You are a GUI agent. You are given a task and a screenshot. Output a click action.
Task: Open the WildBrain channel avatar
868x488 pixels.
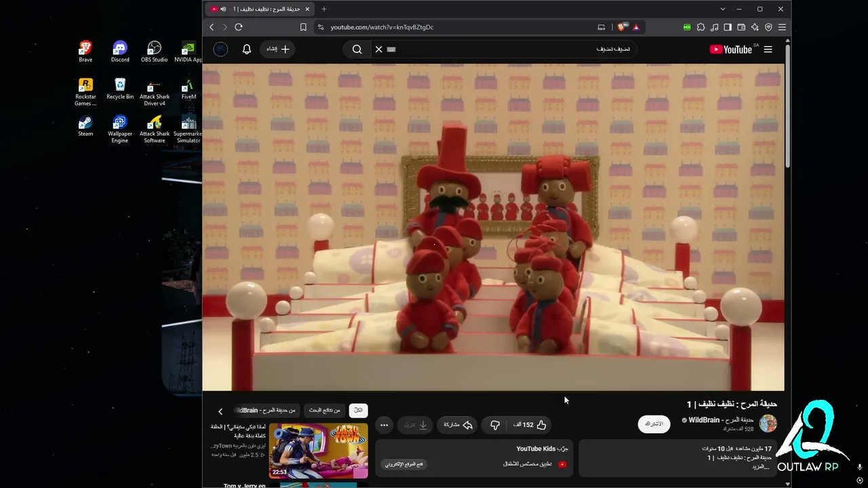click(x=768, y=424)
